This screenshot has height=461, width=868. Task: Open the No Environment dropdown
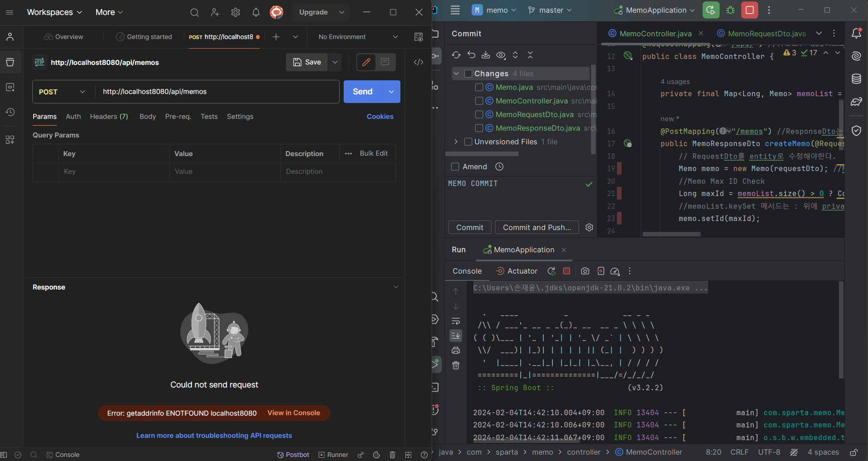[x=358, y=37]
